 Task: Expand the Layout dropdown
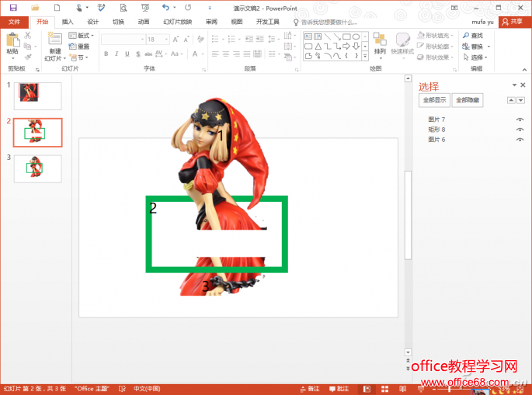[x=81, y=35]
